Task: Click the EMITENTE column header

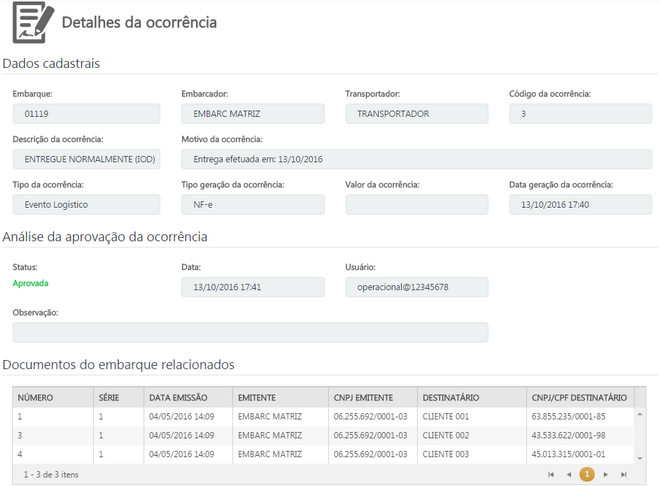Action: click(x=280, y=398)
